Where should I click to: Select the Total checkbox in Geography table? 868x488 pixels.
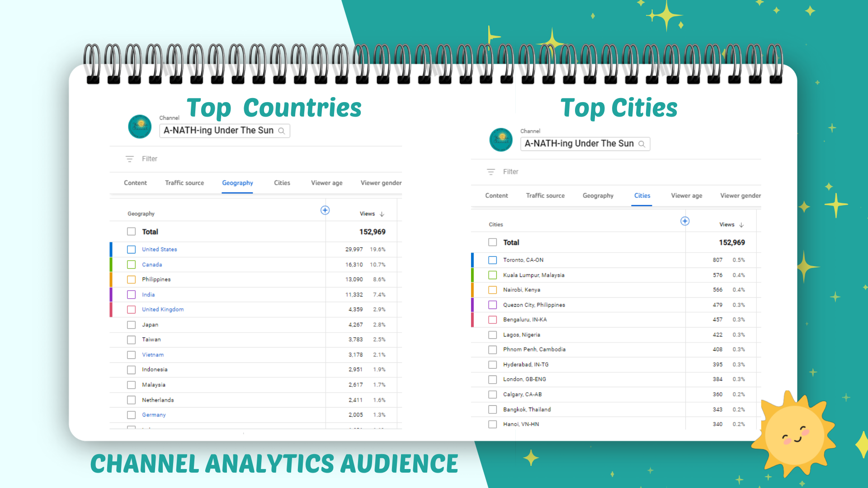(132, 232)
